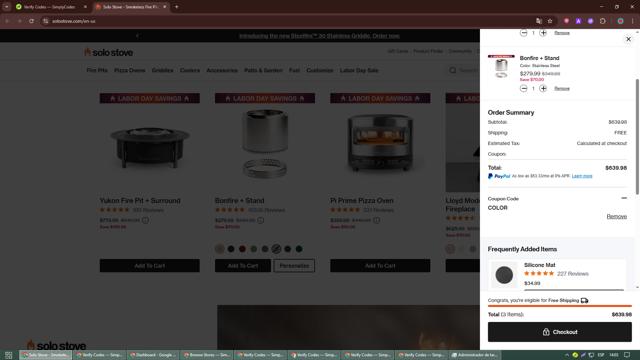Image resolution: width=640 pixels, height=360 pixels.
Task: Add Pi Prime Pizza Oven to cart
Action: point(380,266)
